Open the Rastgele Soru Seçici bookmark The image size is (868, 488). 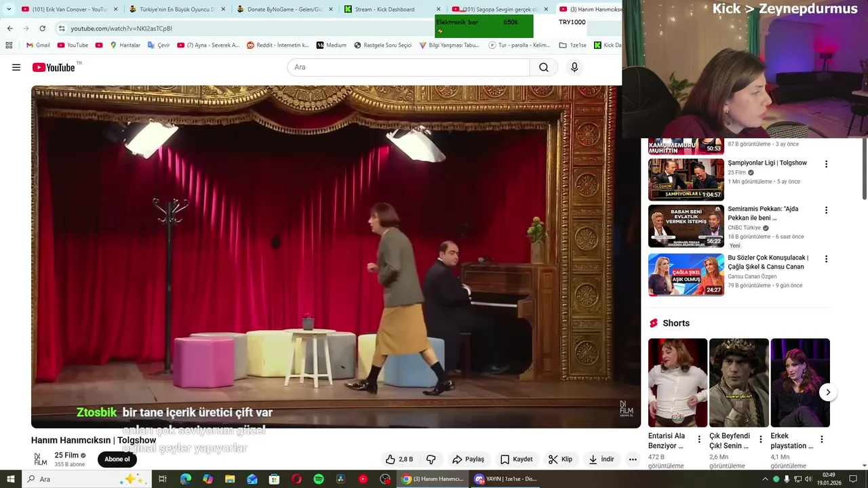382,45
